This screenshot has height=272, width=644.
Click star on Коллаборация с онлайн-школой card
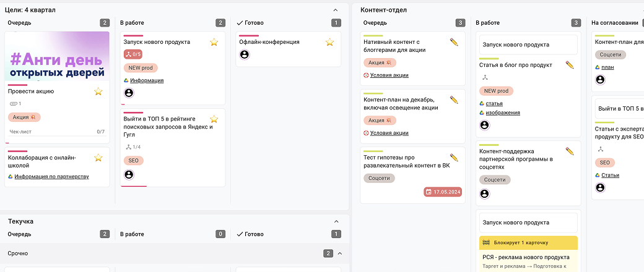[98, 158]
